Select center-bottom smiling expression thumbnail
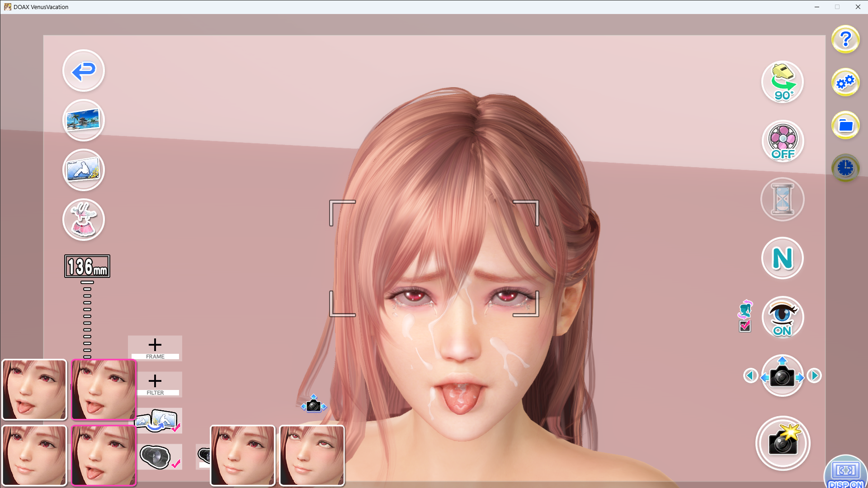The height and width of the screenshot is (488, 868). [x=243, y=455]
